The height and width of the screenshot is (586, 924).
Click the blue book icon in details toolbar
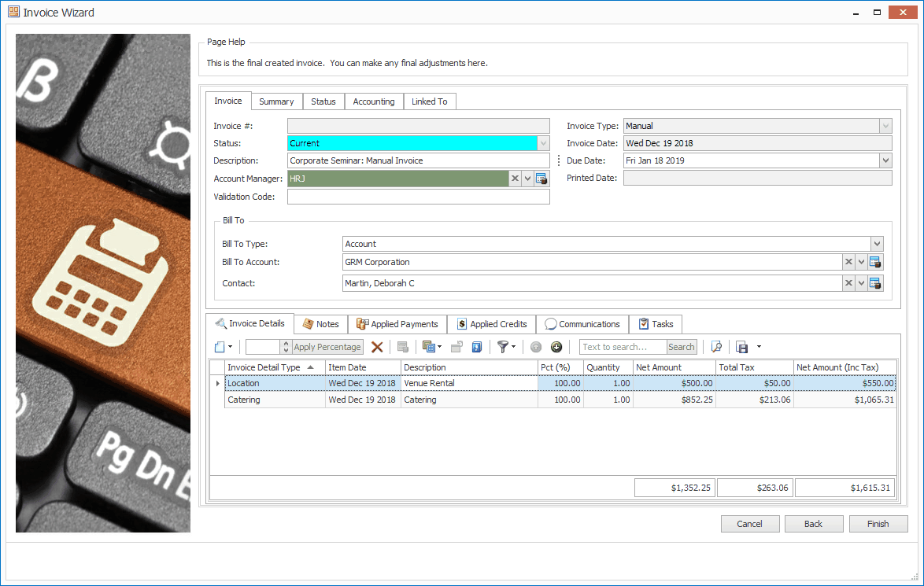(477, 347)
